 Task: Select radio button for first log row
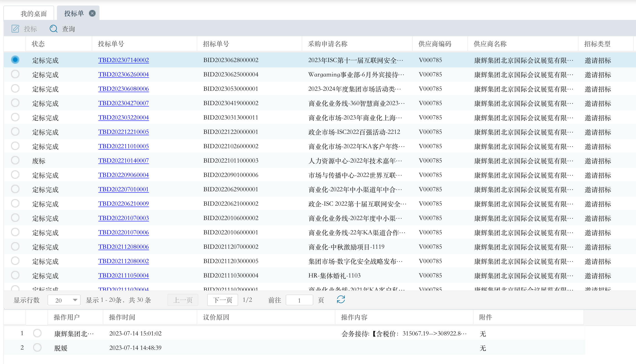37,333
